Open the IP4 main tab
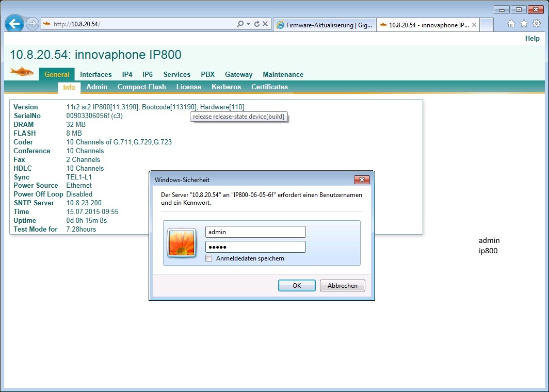This screenshot has width=549, height=392. 127,74
